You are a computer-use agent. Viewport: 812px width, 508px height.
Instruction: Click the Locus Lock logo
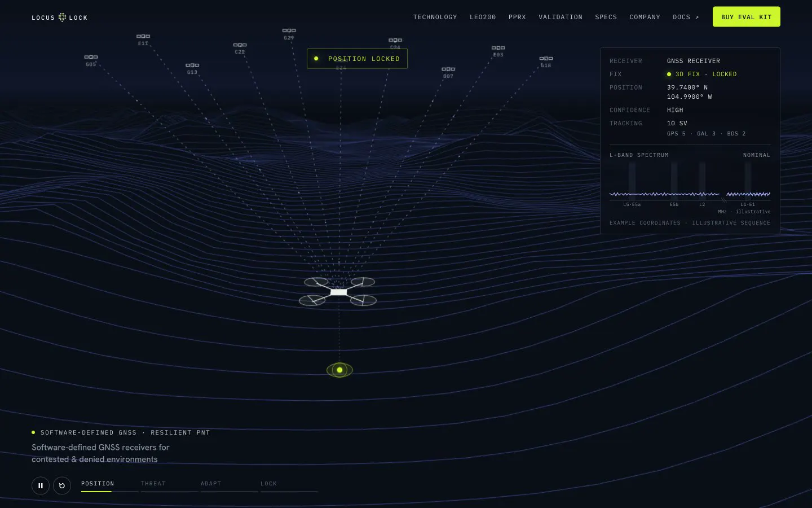59,17
